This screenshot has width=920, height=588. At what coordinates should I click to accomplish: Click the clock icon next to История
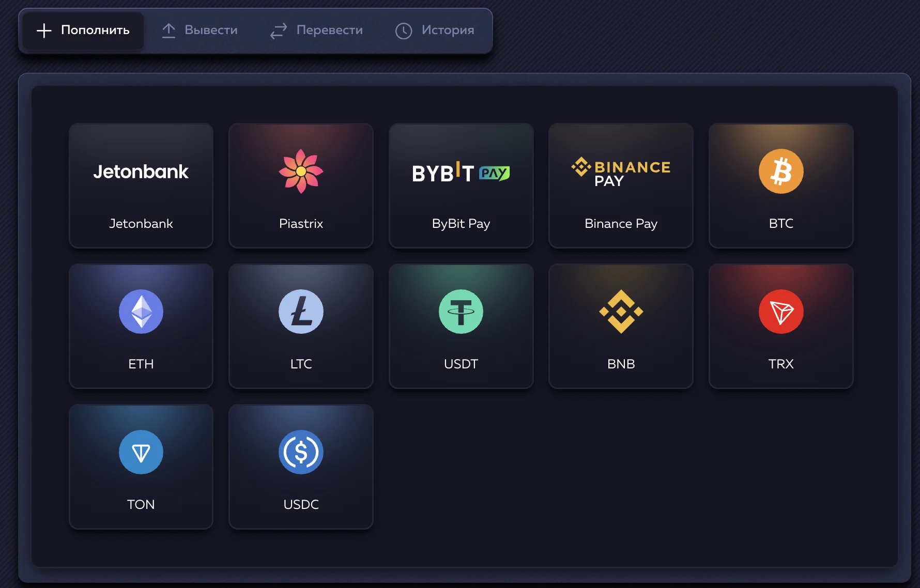tap(404, 31)
